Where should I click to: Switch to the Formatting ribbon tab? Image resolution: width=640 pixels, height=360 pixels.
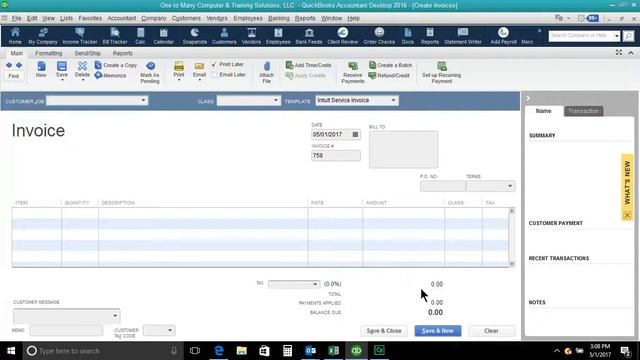point(49,53)
